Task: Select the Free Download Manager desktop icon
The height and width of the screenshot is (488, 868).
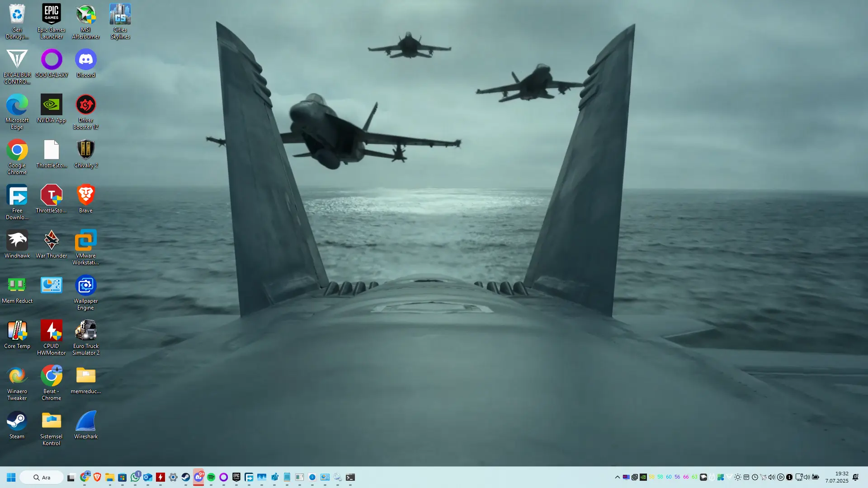Action: (17, 202)
